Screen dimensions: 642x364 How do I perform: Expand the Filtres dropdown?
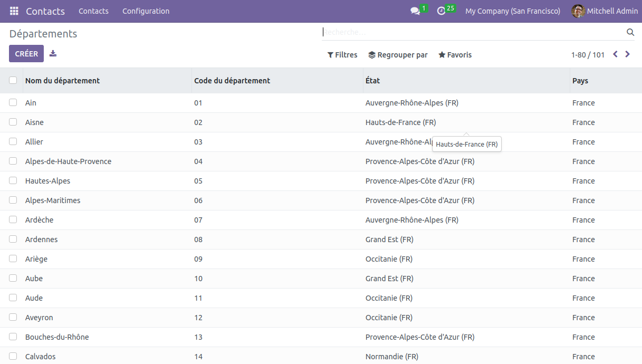[x=342, y=55]
